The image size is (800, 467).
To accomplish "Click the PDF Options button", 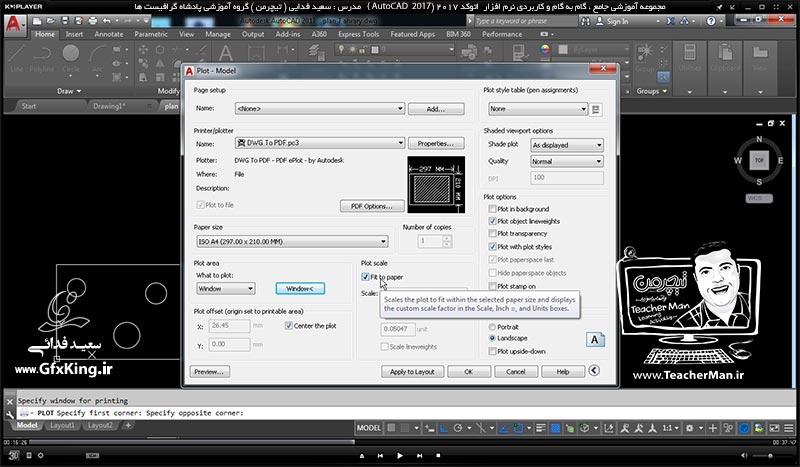I will [x=371, y=206].
